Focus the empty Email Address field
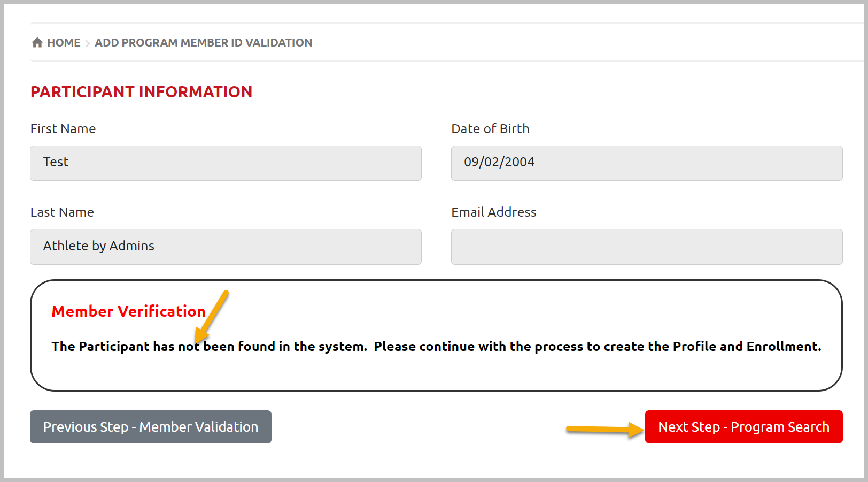Viewport: 868px width, 482px height. (647, 247)
